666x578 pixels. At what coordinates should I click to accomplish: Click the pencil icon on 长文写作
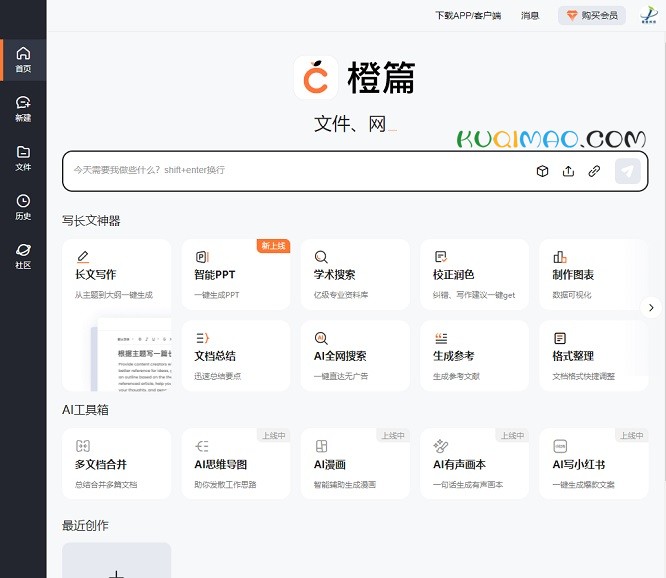83,257
